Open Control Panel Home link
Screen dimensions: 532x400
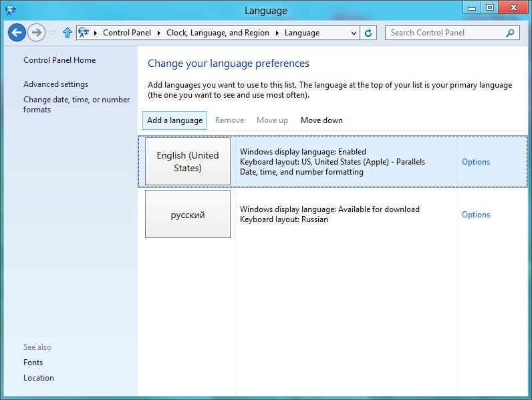pos(59,60)
